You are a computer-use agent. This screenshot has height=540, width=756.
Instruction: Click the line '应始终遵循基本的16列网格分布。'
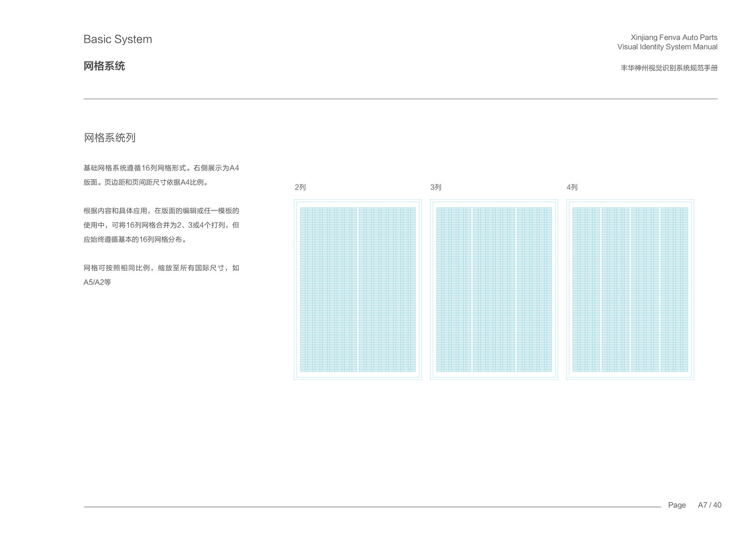pos(136,239)
